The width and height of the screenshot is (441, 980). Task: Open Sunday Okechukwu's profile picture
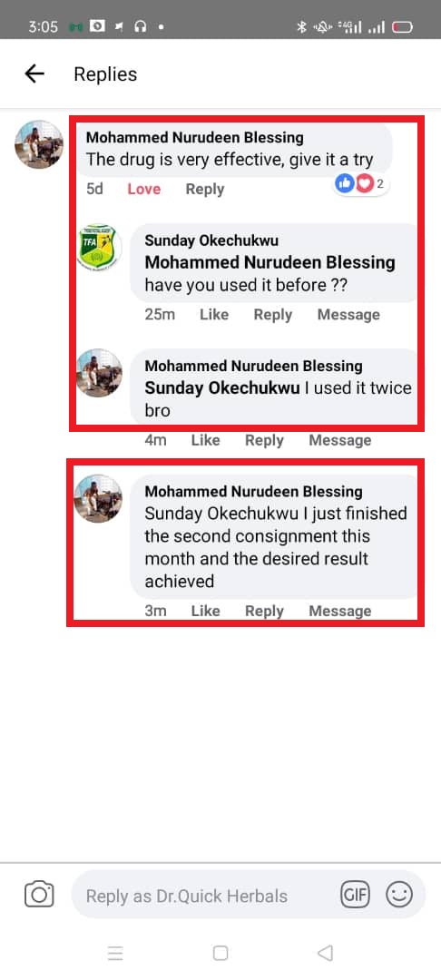[x=100, y=248]
